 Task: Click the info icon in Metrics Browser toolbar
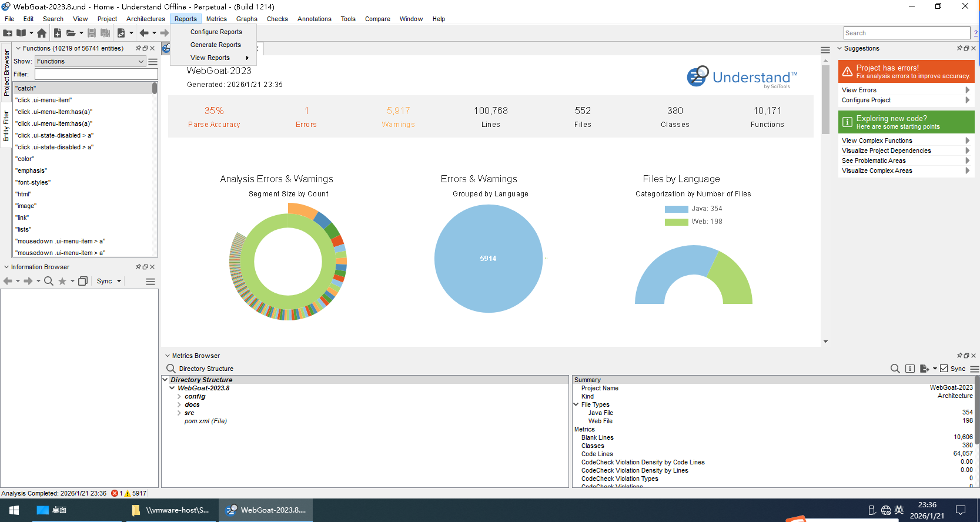tap(910, 369)
